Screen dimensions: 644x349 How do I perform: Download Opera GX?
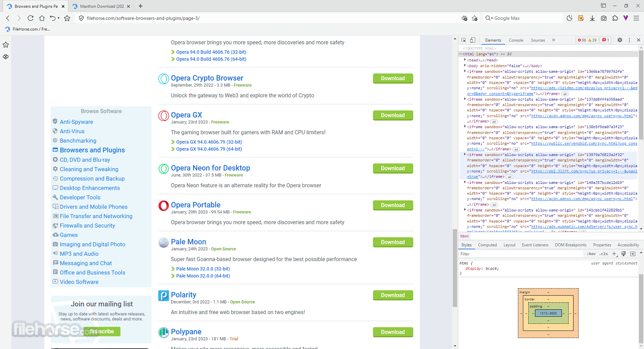click(x=393, y=115)
